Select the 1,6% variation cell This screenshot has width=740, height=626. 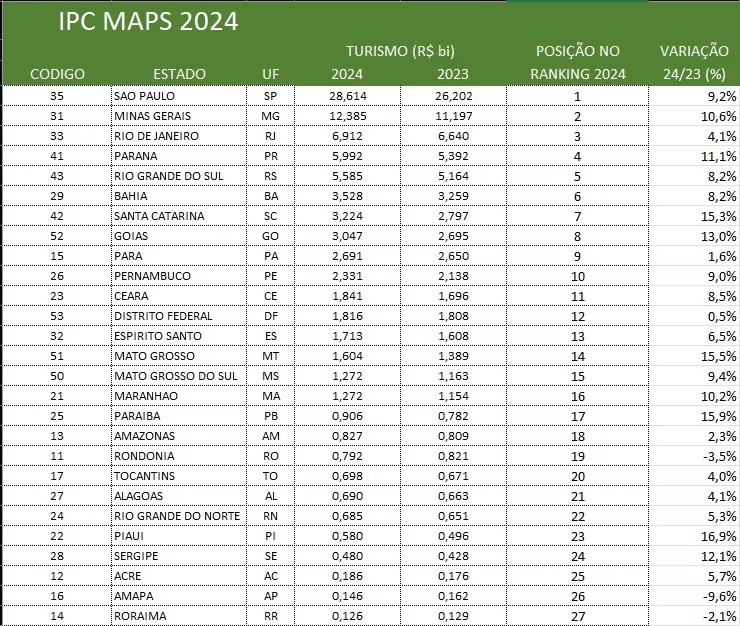[694, 256]
